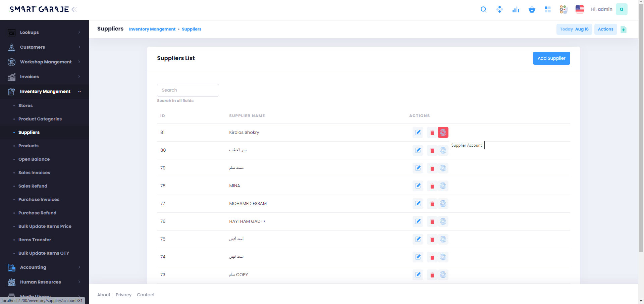The width and height of the screenshot is (644, 304).
Task: Open Bulk Update Items Price
Action: click(x=45, y=226)
